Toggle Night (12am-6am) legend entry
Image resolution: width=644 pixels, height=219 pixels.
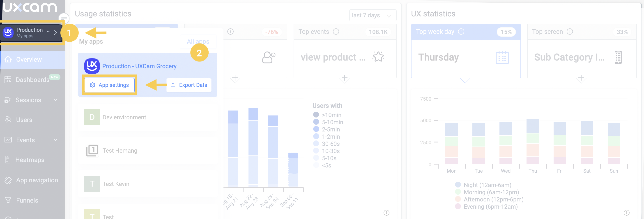(x=483, y=185)
